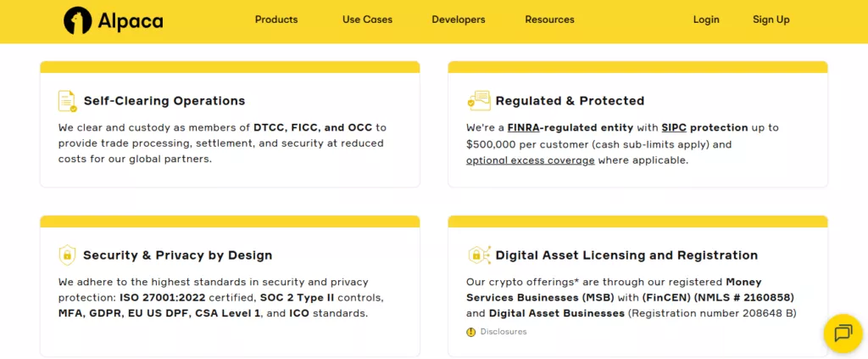The image size is (868, 359).
Task: Click the Disclosures link text
Action: (504, 332)
